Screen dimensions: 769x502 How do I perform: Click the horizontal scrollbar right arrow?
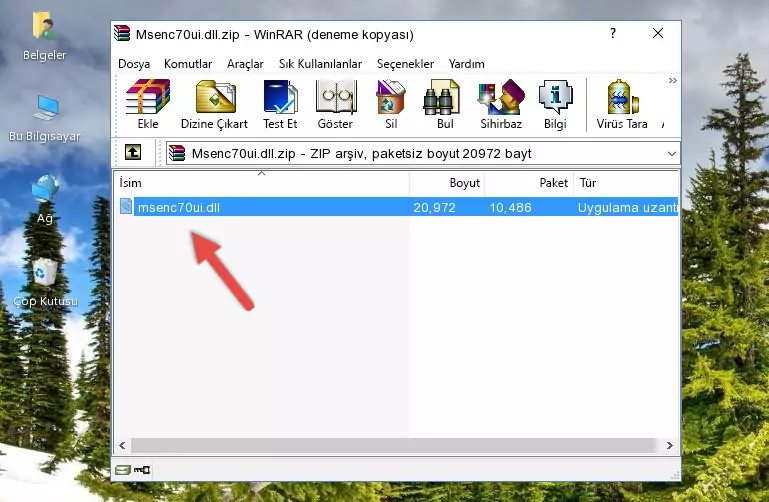tap(669, 445)
